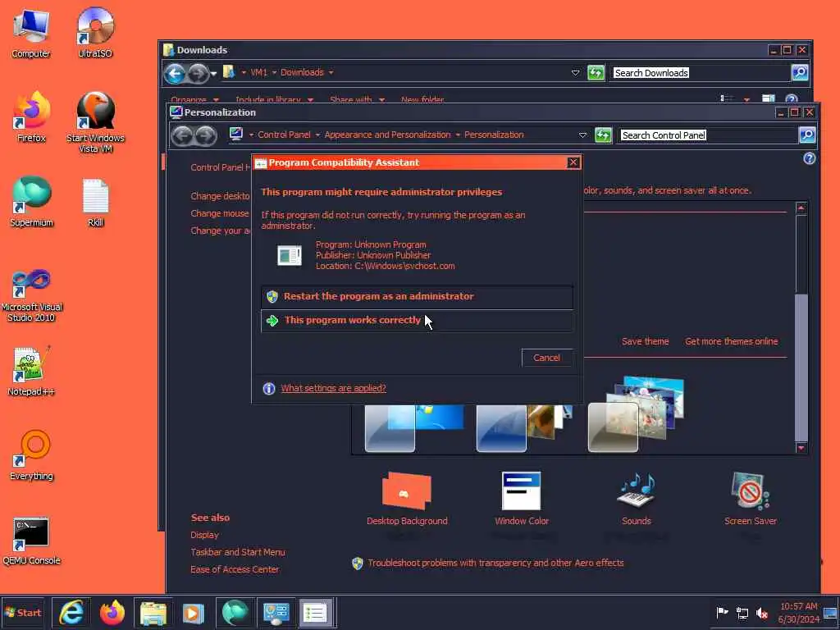Click Get more themes online

point(731,342)
